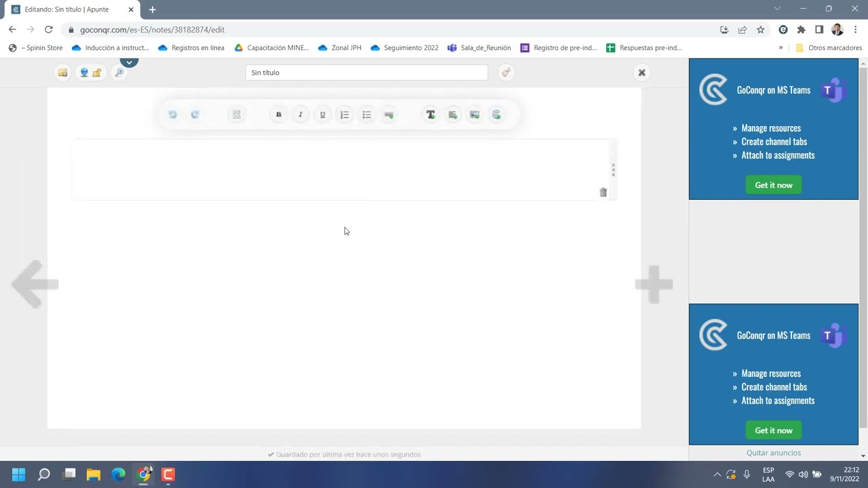
Task: Toggle italic formatting
Action: 300,115
